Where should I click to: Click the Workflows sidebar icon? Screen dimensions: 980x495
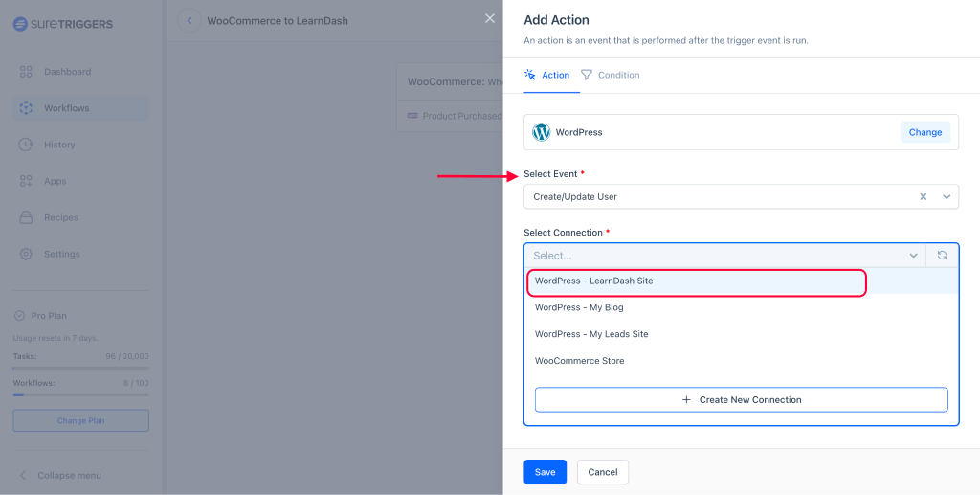(26, 108)
